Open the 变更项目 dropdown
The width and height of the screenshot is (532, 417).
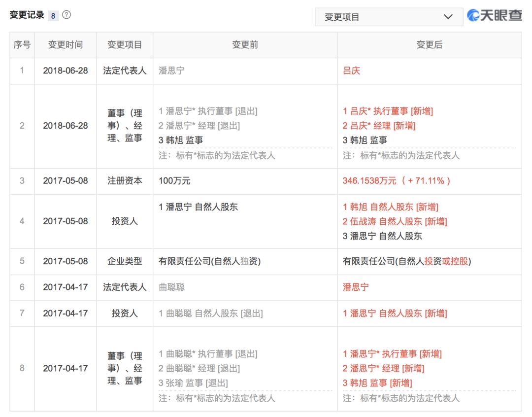tap(388, 17)
